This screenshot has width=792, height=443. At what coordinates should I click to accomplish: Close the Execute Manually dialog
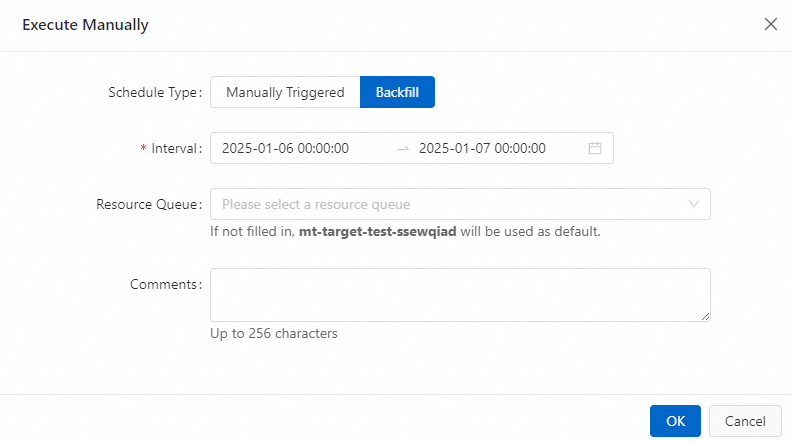pos(770,25)
